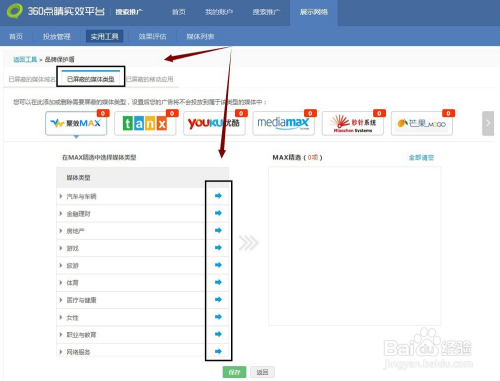This screenshot has width=500, height=381.
Task: Click the 全部清空 link
Action: tap(421, 157)
